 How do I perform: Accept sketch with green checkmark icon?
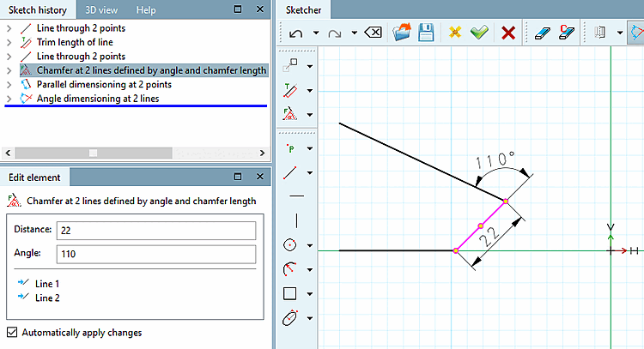479,32
